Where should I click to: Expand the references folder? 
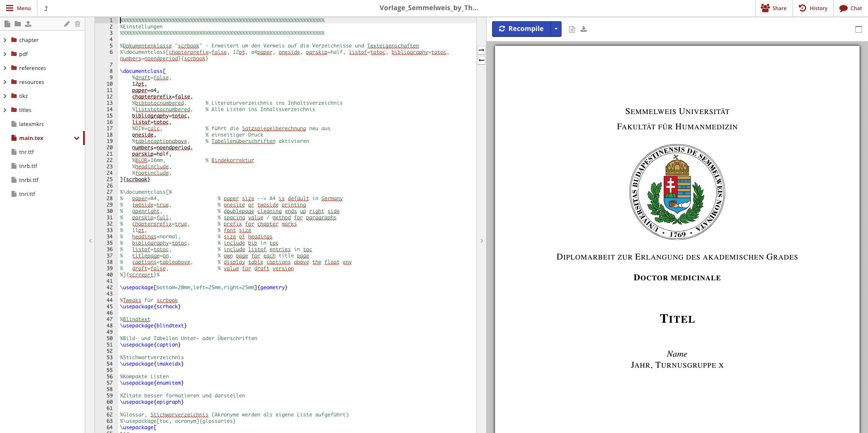point(5,68)
